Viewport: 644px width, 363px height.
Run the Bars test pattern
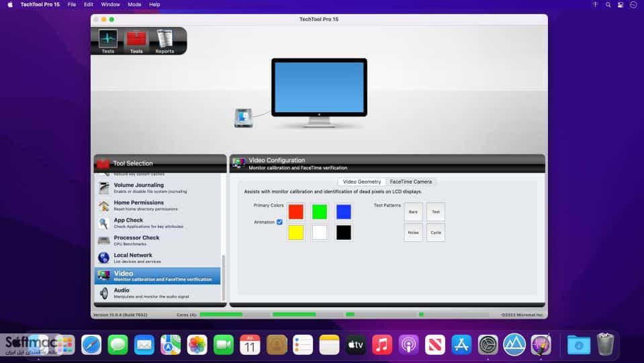tap(413, 212)
